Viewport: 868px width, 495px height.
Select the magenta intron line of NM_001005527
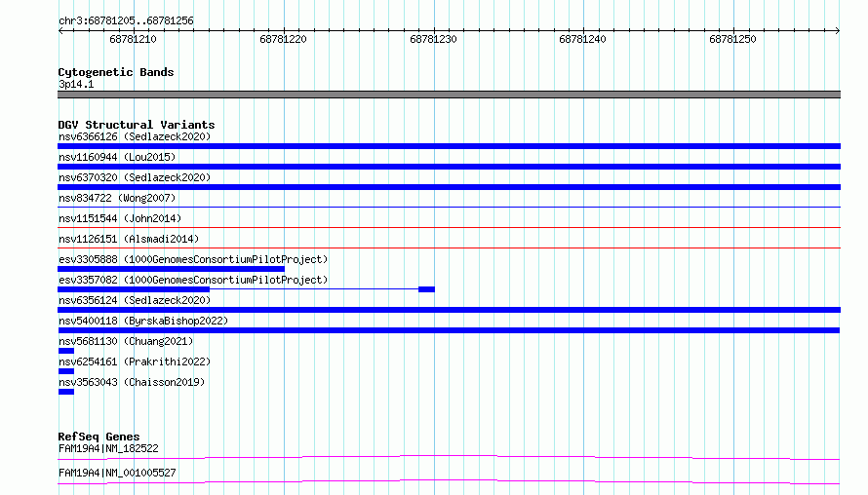point(449,481)
